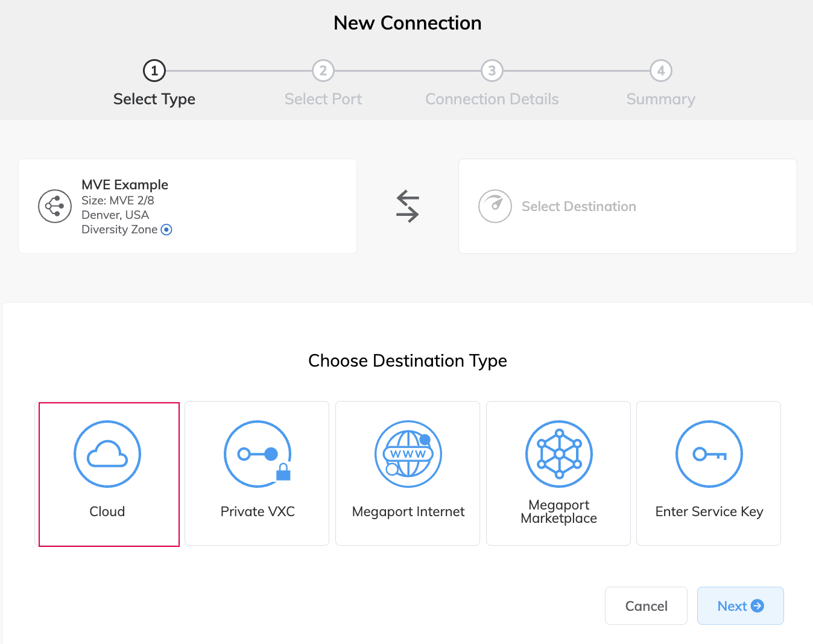Click the Enter Service Key key icon
This screenshot has width=813, height=644.
tap(709, 453)
